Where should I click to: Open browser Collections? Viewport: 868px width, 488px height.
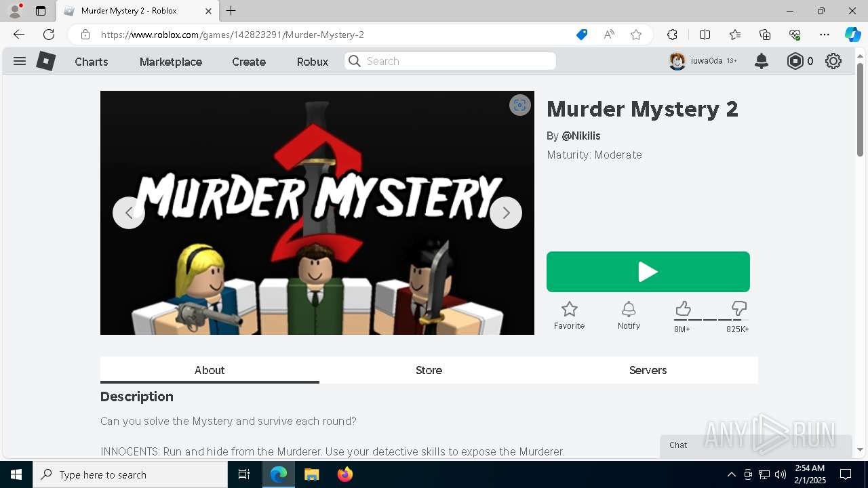click(x=765, y=35)
